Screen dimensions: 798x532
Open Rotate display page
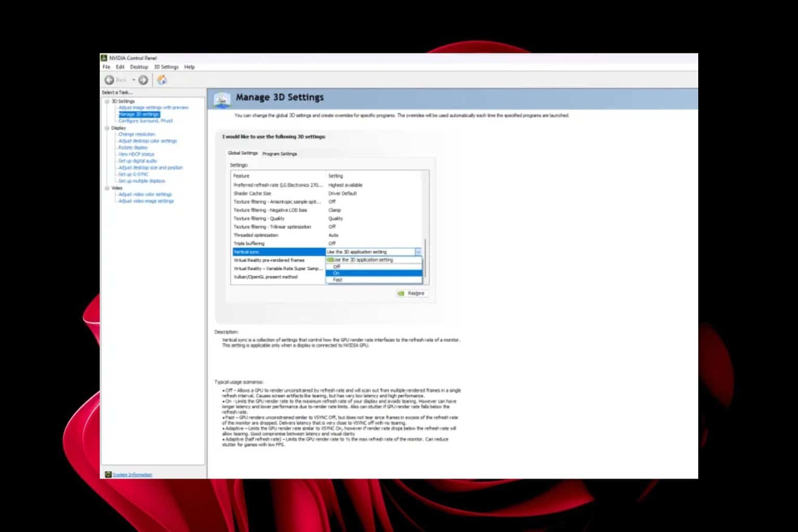pos(133,148)
